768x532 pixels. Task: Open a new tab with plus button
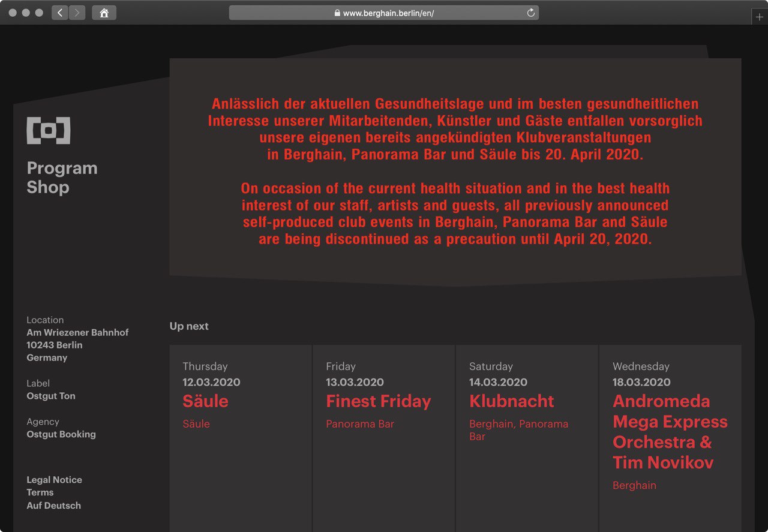point(760,17)
